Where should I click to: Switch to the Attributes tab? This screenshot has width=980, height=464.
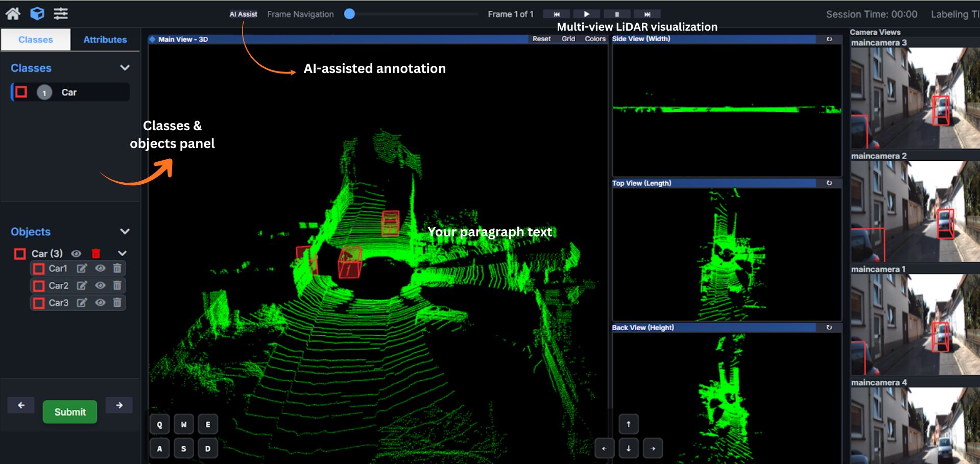(105, 40)
